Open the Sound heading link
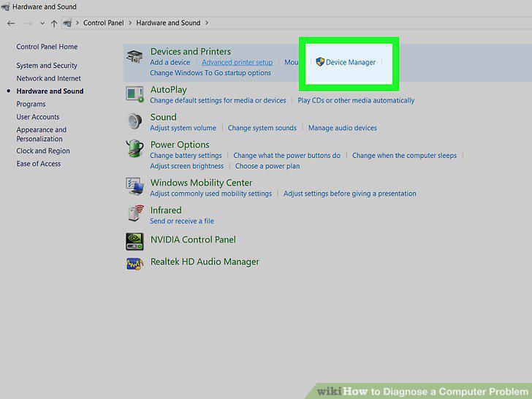Viewport: 532px width, 399px height. point(163,117)
